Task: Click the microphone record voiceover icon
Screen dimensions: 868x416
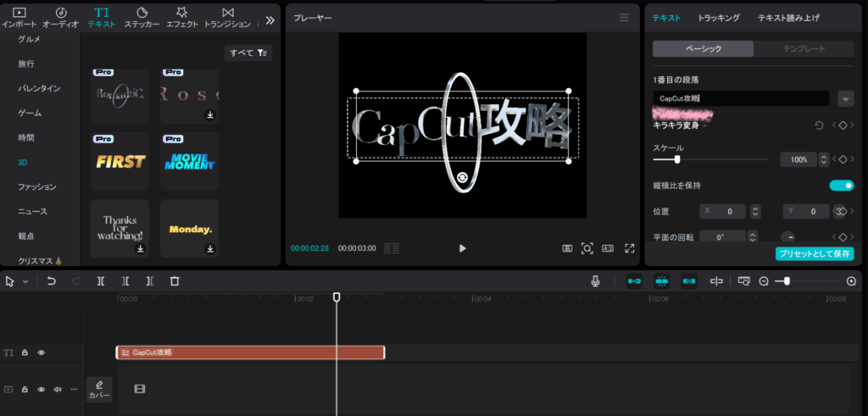Action: point(595,281)
